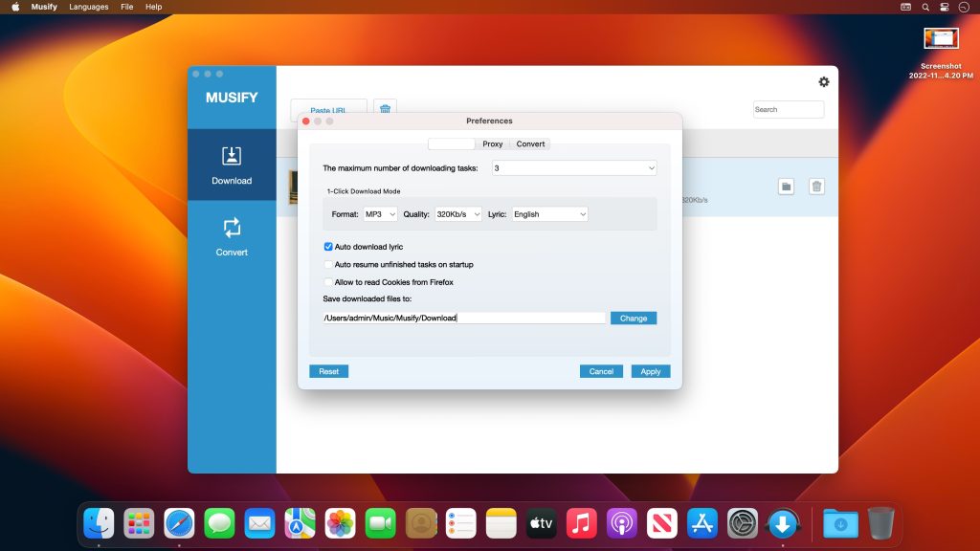Open Musify settings via the gear icon
980x551 pixels.
coord(823,82)
